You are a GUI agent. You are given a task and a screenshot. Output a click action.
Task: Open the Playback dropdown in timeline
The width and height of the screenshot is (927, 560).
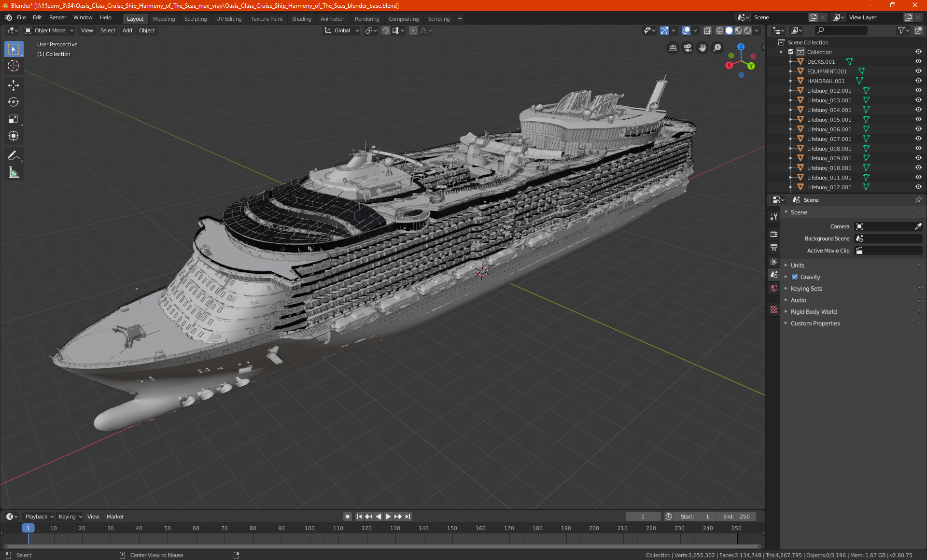[x=39, y=517]
